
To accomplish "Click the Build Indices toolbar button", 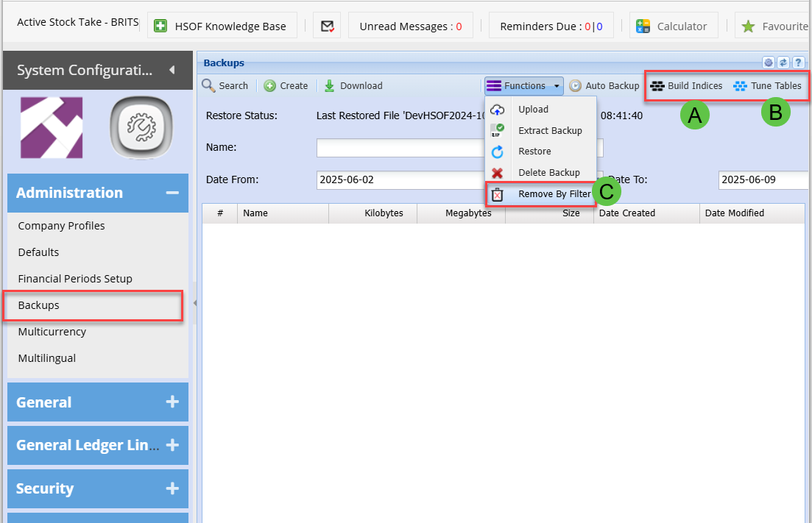I will click(686, 86).
